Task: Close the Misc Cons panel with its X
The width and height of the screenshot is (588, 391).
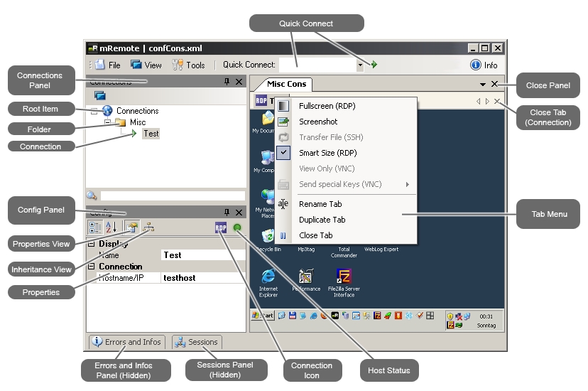Action: 495,84
